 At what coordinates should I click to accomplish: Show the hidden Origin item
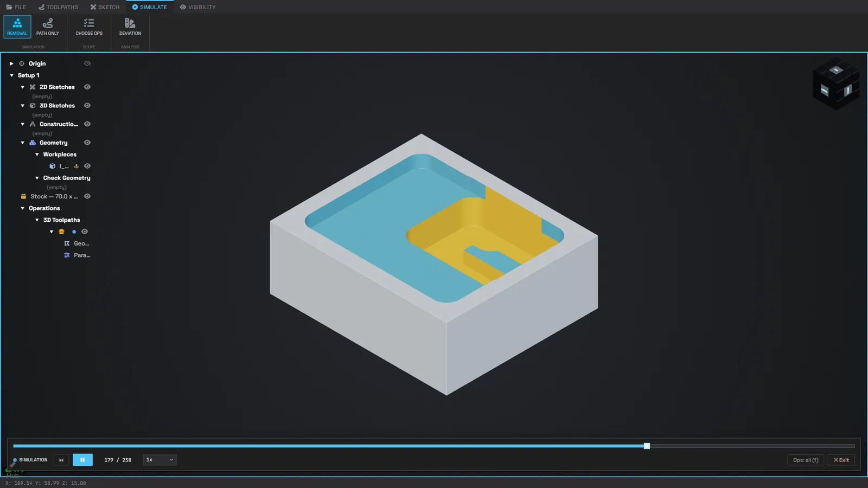[x=87, y=63]
